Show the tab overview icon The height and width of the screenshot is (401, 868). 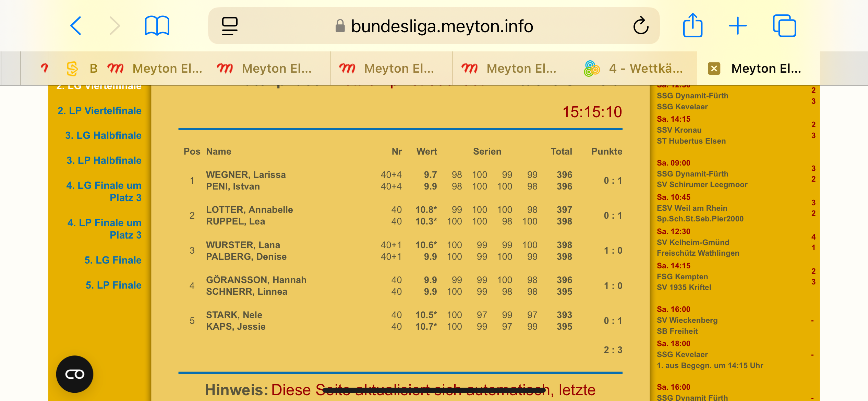[784, 26]
